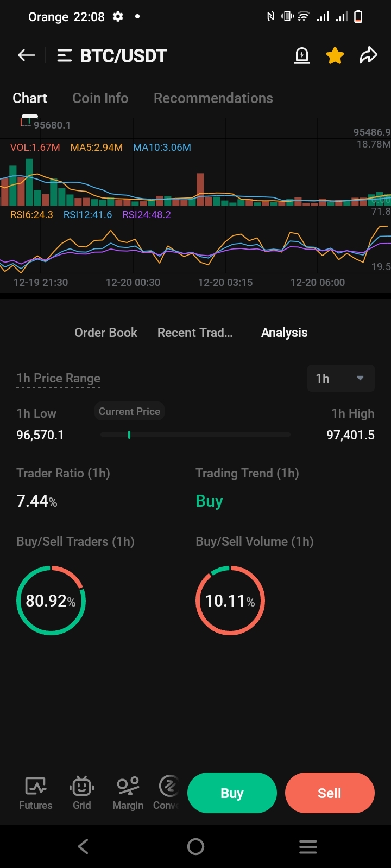Image resolution: width=391 pixels, height=868 pixels.
Task: Tap the RSI6:24.3 indicator label
Action: 31,215
